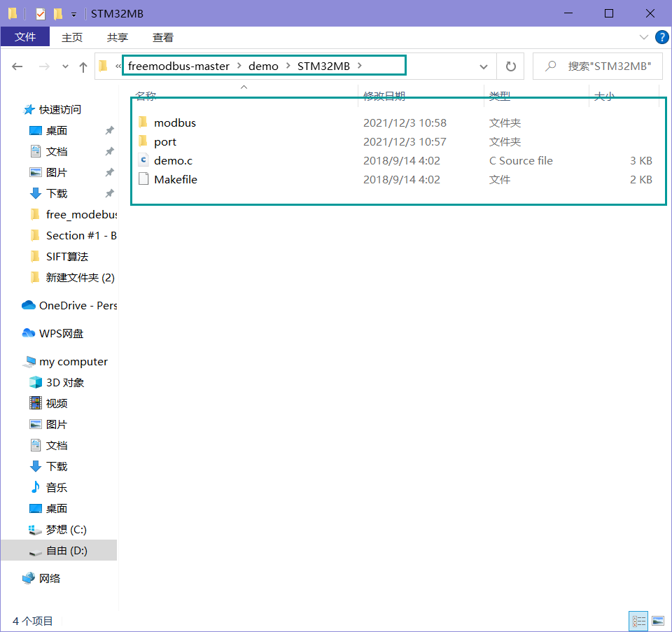
Task: Open the 梦想 (C:) drive
Action: 66,530
